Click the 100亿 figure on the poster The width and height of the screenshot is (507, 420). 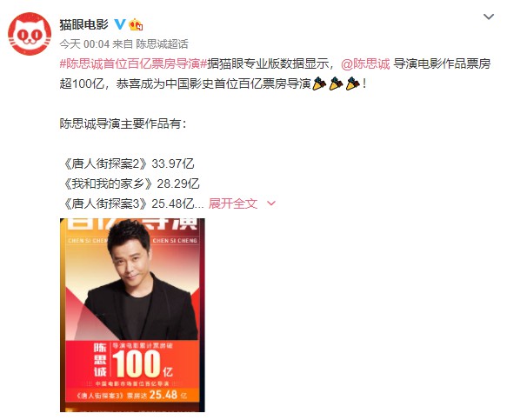point(143,363)
